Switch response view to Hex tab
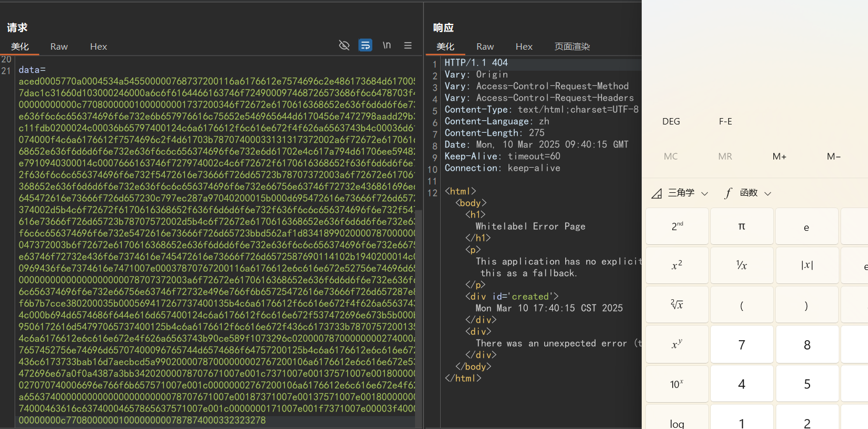Screen dimensions: 868x429 click(524, 47)
